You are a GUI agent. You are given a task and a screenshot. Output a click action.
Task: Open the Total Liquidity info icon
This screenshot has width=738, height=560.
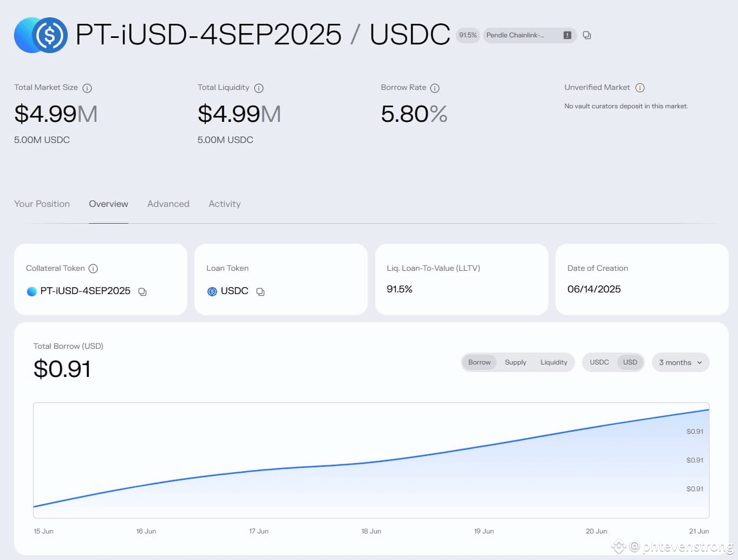click(259, 88)
